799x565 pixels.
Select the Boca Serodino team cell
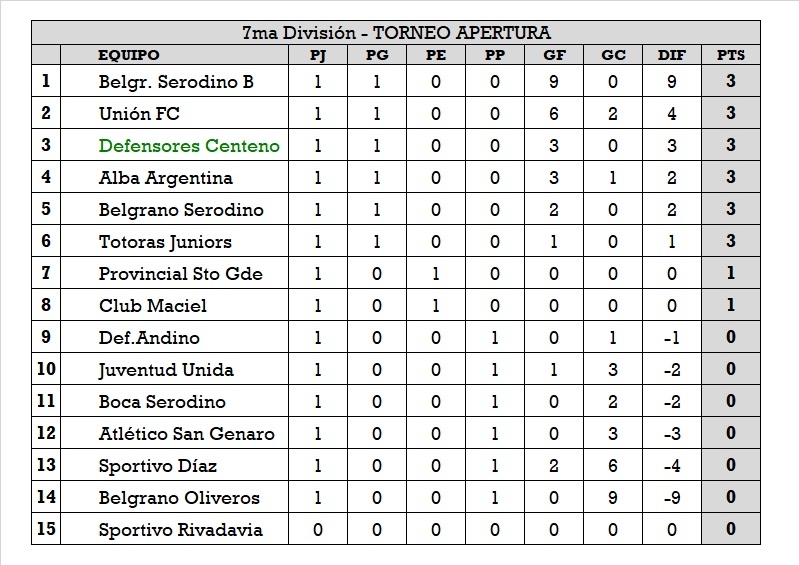(x=162, y=402)
